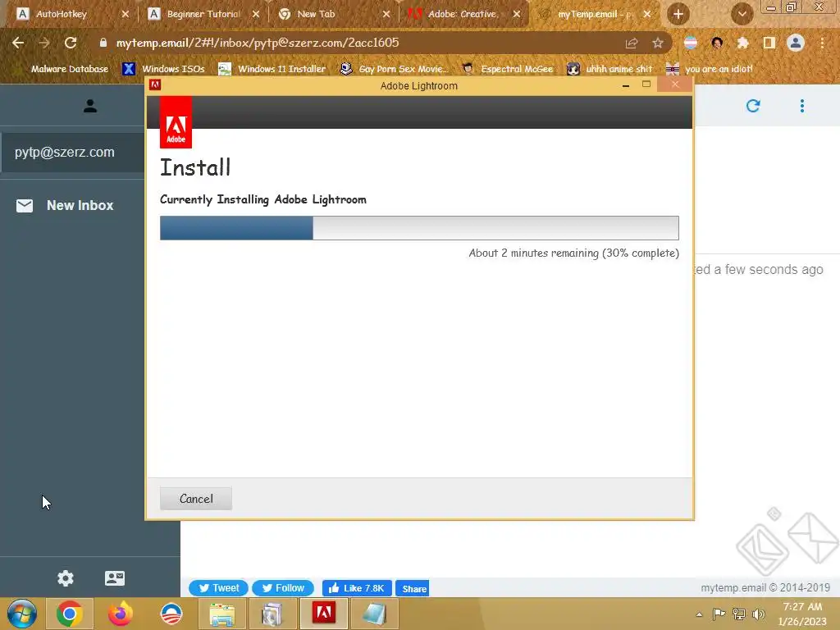
Task: Toggle the Chrome side panel
Action: coord(769,43)
